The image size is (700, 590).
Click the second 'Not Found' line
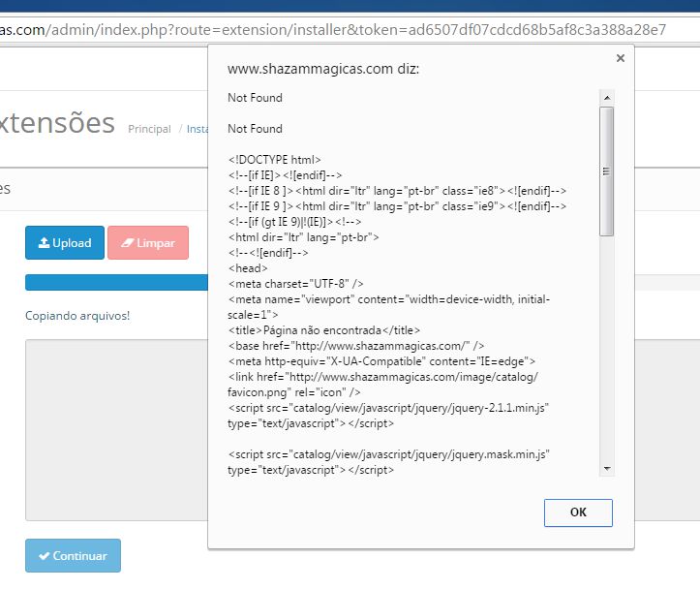[255, 129]
